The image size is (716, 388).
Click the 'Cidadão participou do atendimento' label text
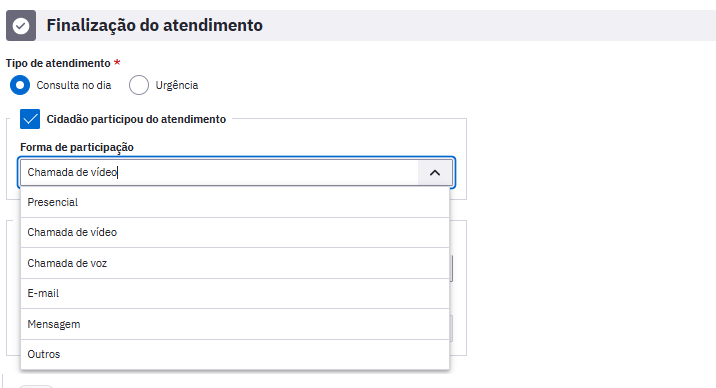[x=136, y=119]
